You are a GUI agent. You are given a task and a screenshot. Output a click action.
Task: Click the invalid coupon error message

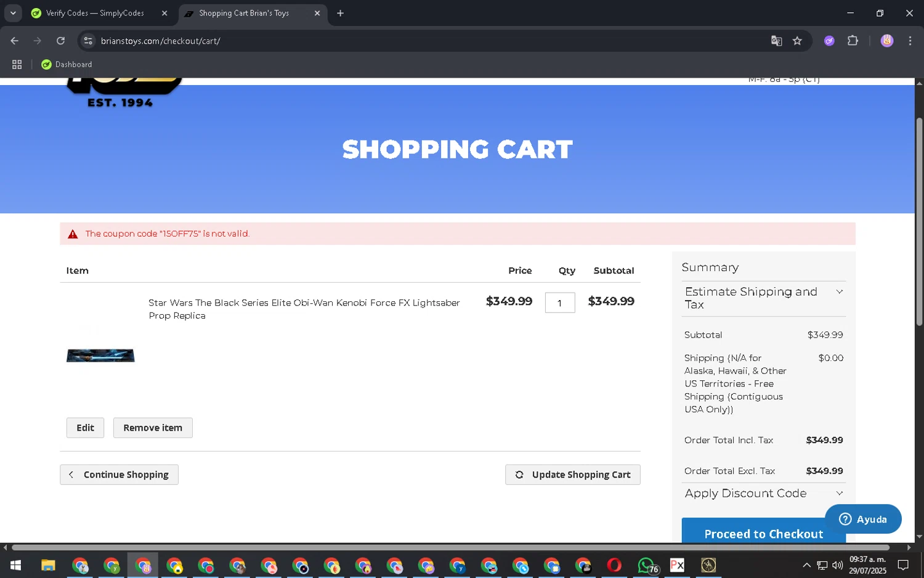click(x=167, y=234)
